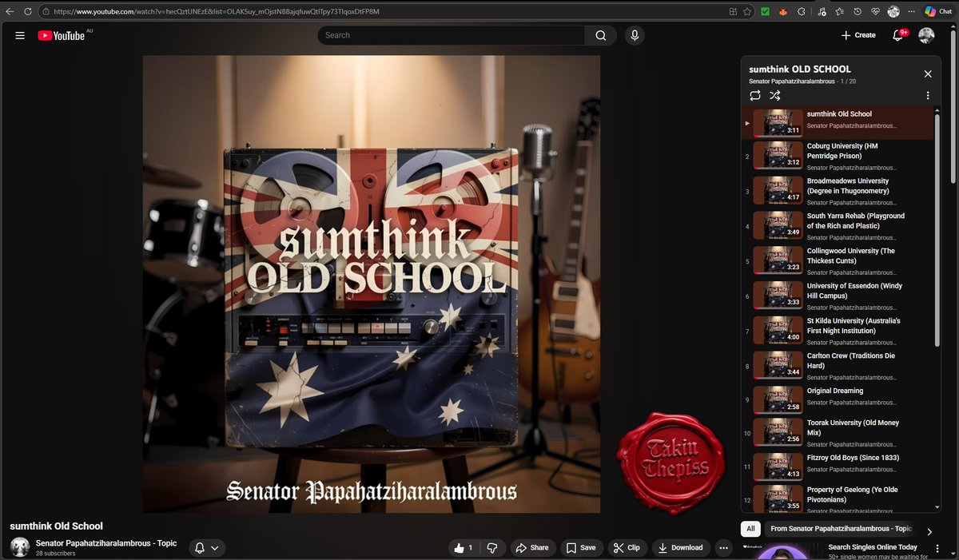Select the All filter chip

750,529
